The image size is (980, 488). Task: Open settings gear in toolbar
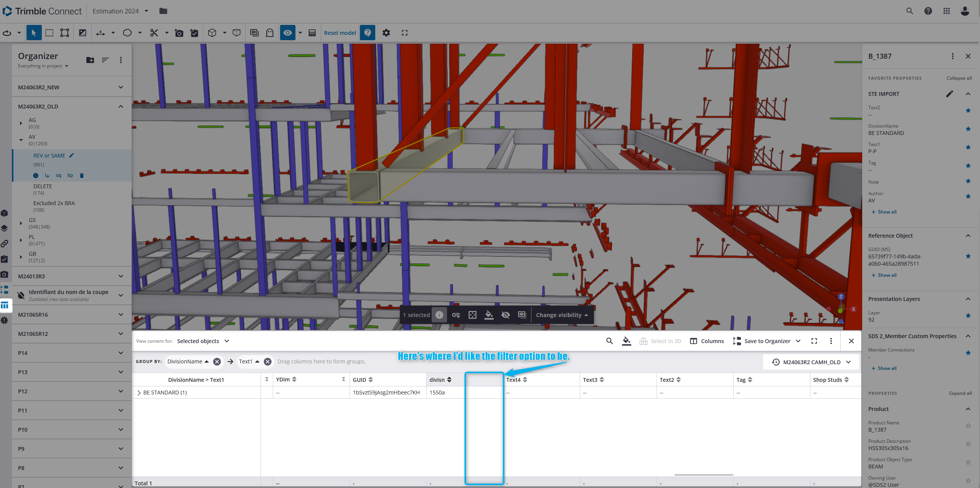(x=386, y=33)
